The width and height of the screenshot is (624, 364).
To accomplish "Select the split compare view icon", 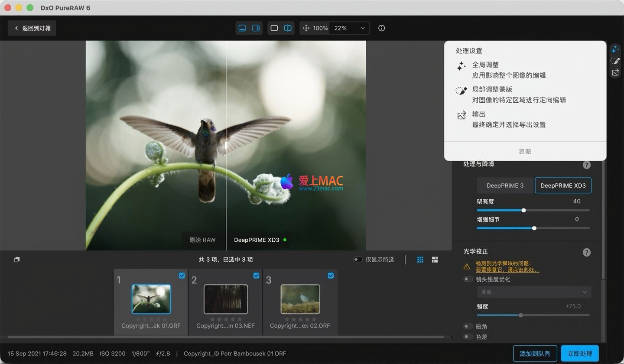I will tap(288, 28).
